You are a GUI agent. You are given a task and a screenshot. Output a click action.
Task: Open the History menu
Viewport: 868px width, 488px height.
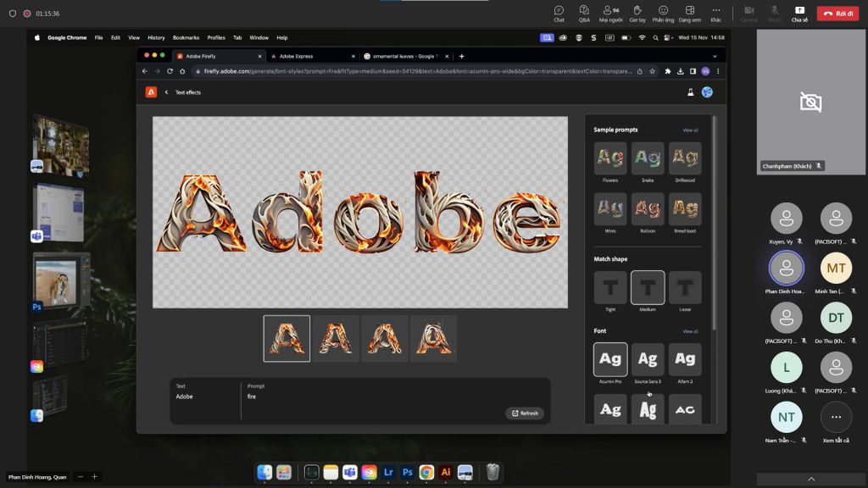pos(156,37)
